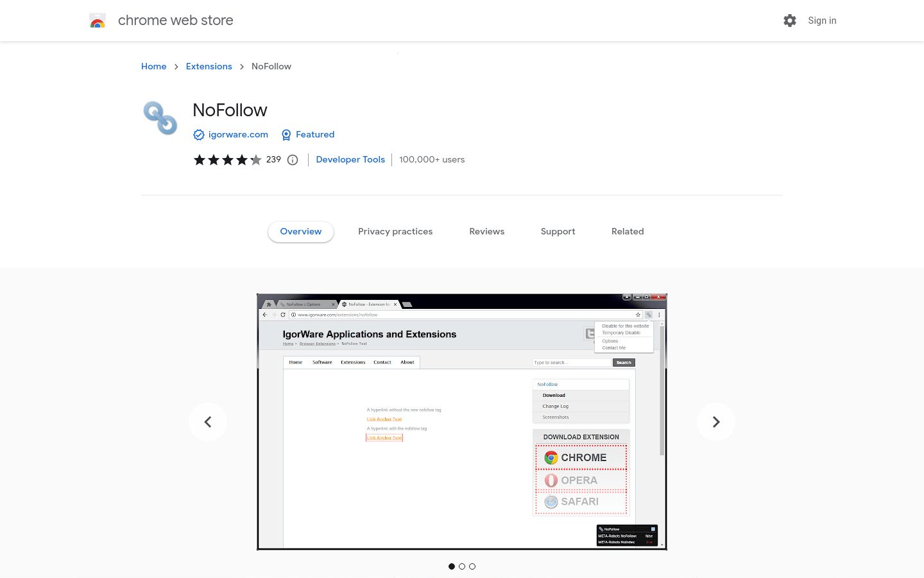
Task: Click the extension screenshot preview image
Action: click(461, 421)
